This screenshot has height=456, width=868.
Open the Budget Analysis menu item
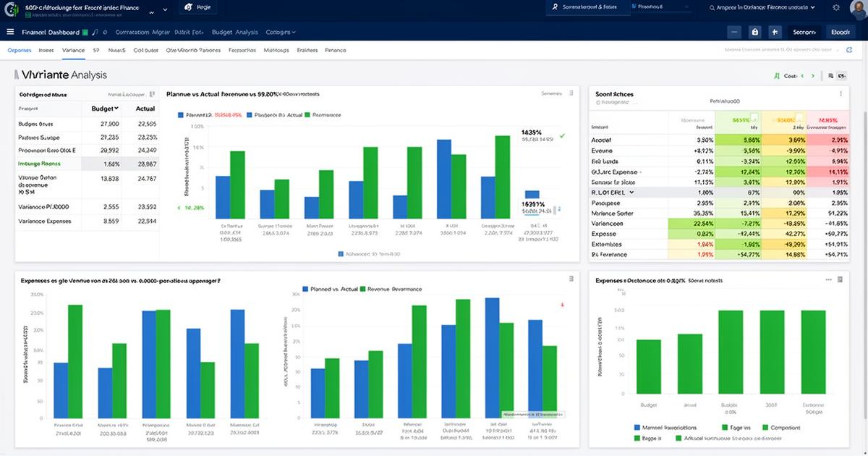pos(234,33)
